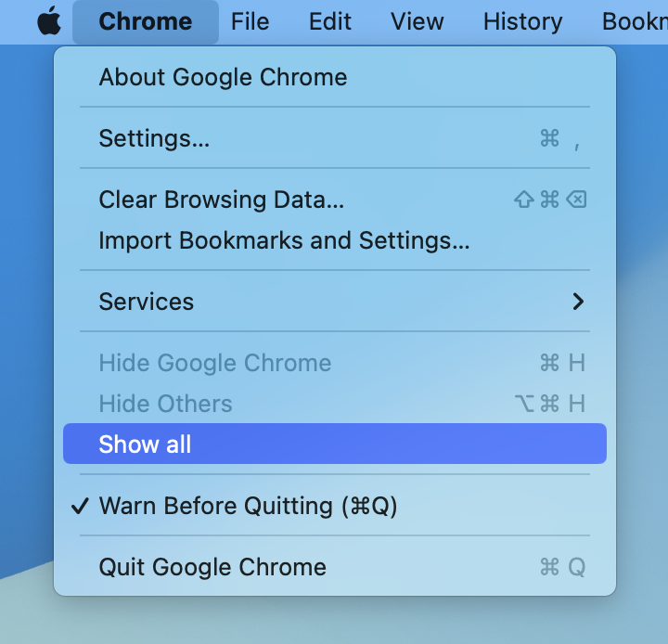This screenshot has height=644, width=668.
Task: Select Import Bookmarks and Settings…
Action: pyautogui.click(x=335, y=240)
